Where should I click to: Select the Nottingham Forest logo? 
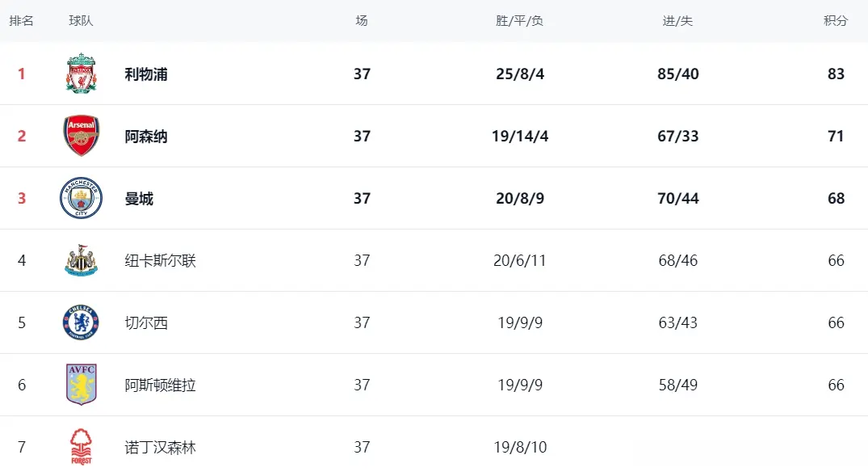[82, 447]
